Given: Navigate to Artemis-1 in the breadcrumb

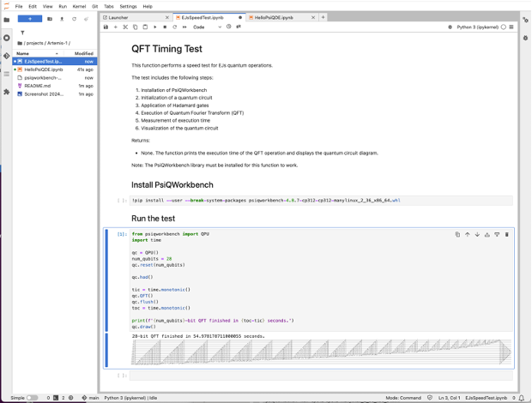Looking at the screenshot, I should pos(57,43).
